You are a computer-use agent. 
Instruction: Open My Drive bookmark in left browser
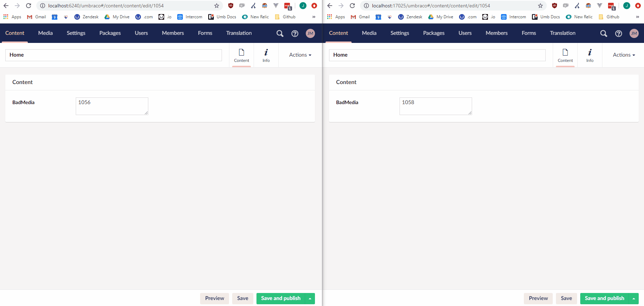(117, 17)
